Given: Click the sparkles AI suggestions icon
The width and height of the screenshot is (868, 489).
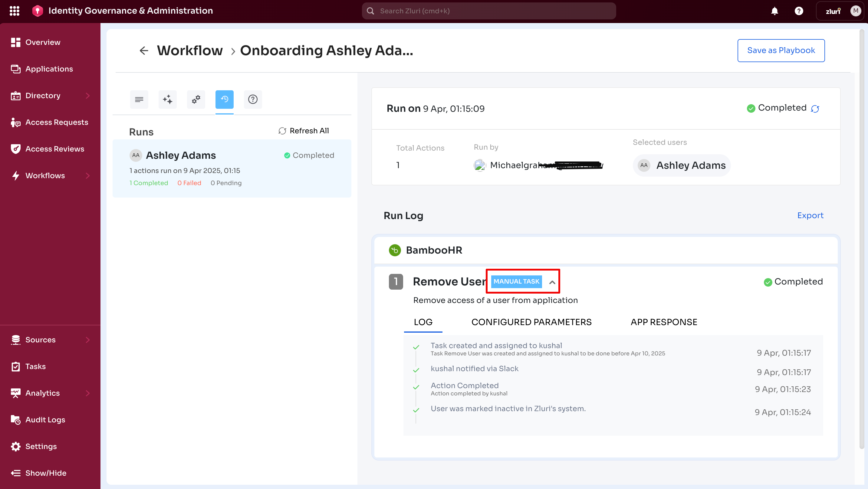Looking at the screenshot, I should 167,99.
